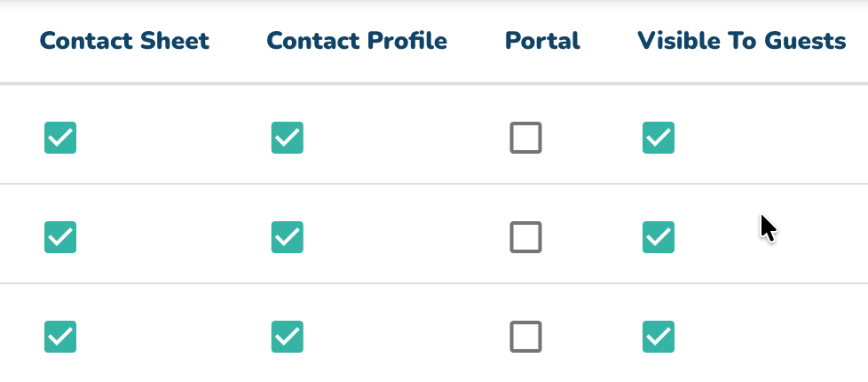The height and width of the screenshot is (382, 868).
Task: Sort by the Contact Sheet column header
Action: click(124, 41)
